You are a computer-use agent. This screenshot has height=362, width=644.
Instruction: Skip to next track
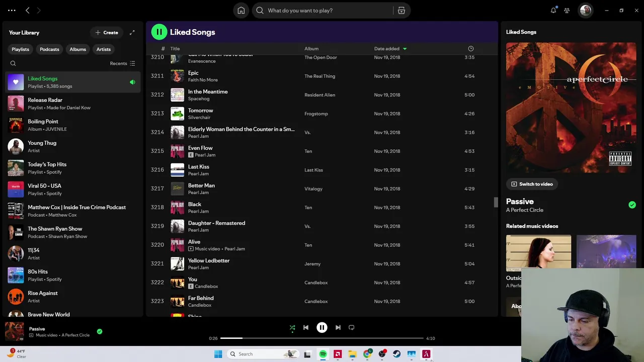pyautogui.click(x=338, y=328)
